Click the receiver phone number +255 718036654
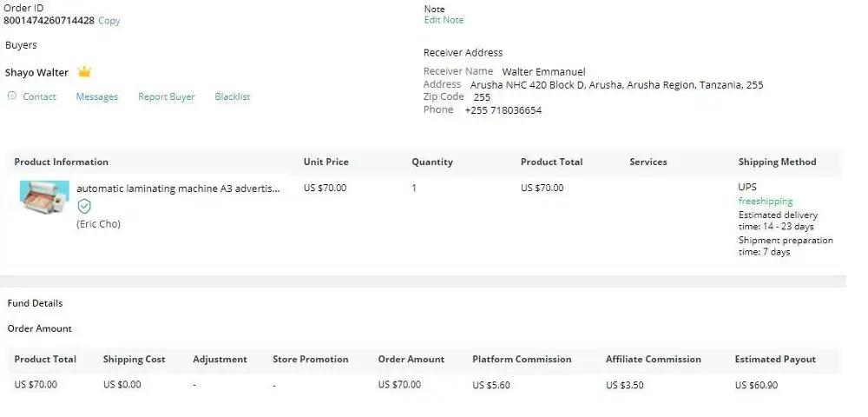The width and height of the screenshot is (868, 417). click(503, 110)
